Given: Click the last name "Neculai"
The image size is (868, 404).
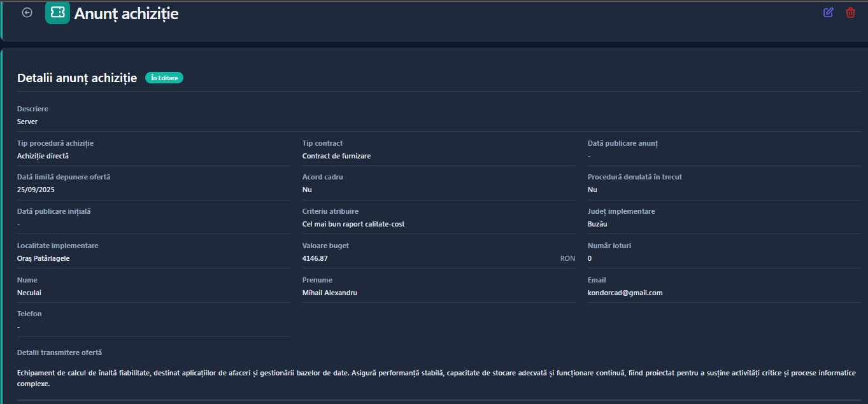Looking at the screenshot, I should point(29,293).
